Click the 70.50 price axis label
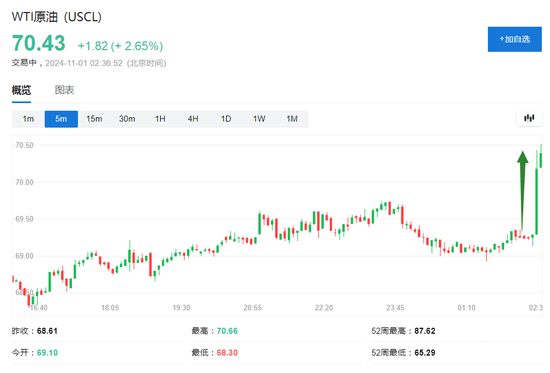This screenshot has width=550, height=373. click(x=24, y=145)
